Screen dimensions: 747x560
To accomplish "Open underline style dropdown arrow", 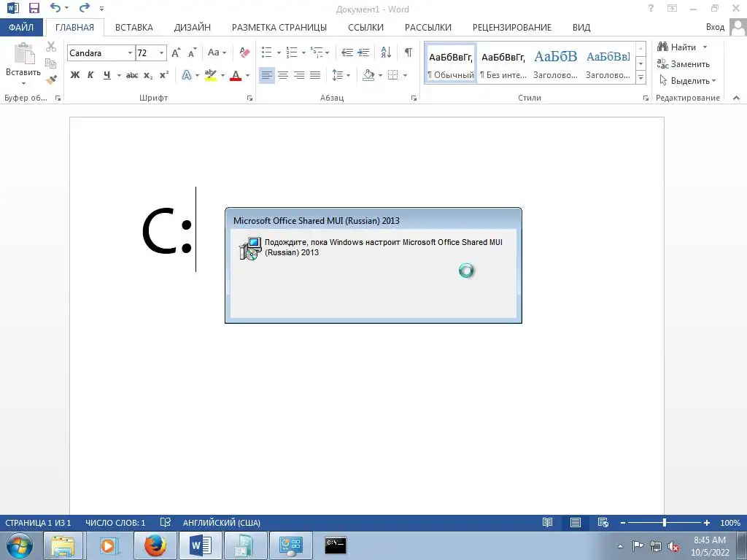I will tap(119, 75).
